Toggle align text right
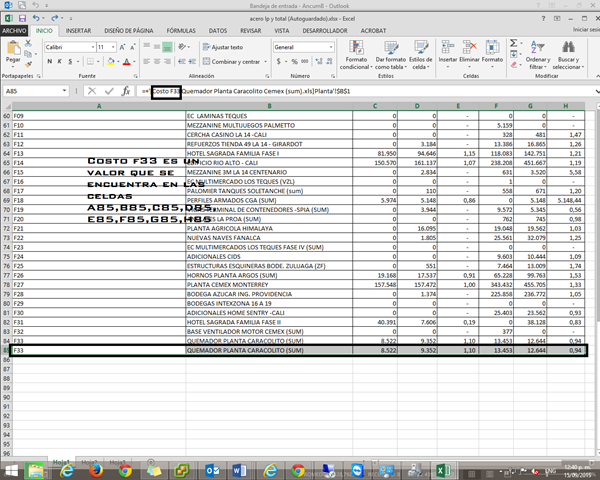Viewport: 600px width, 480px height. [167, 61]
